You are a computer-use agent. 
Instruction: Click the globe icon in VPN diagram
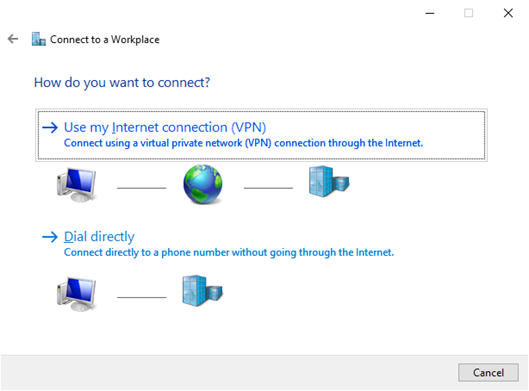(x=203, y=184)
